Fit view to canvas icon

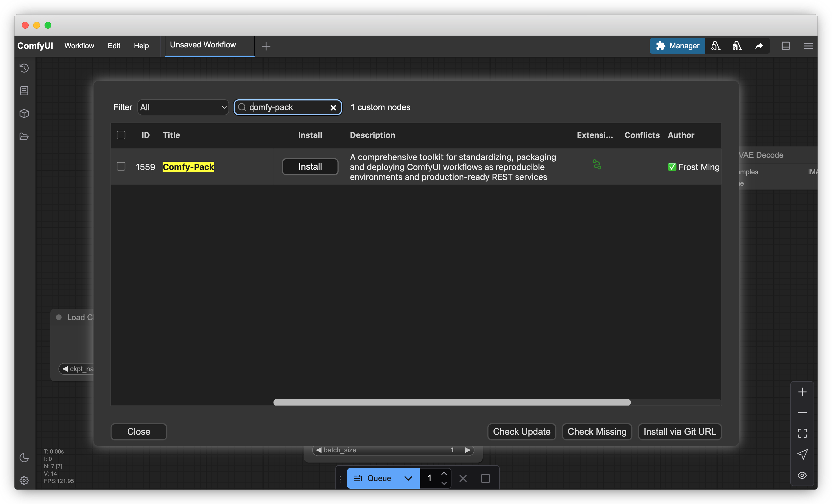[x=802, y=433]
